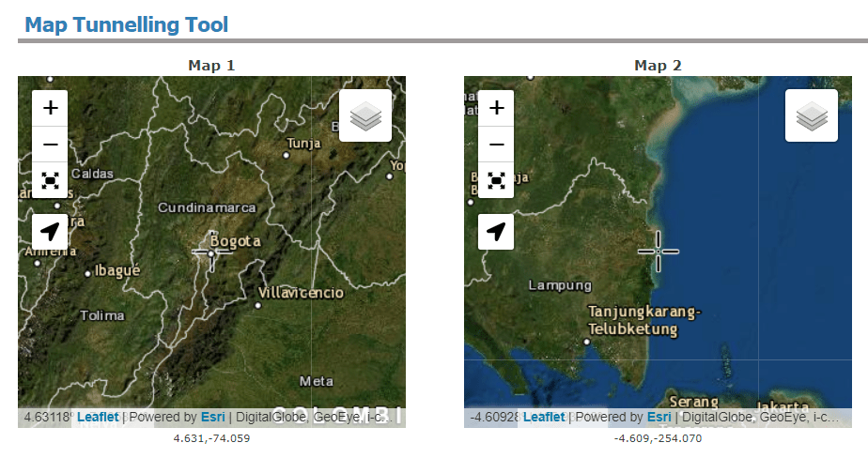
Task: Zoom out on Map 2
Action: [496, 145]
